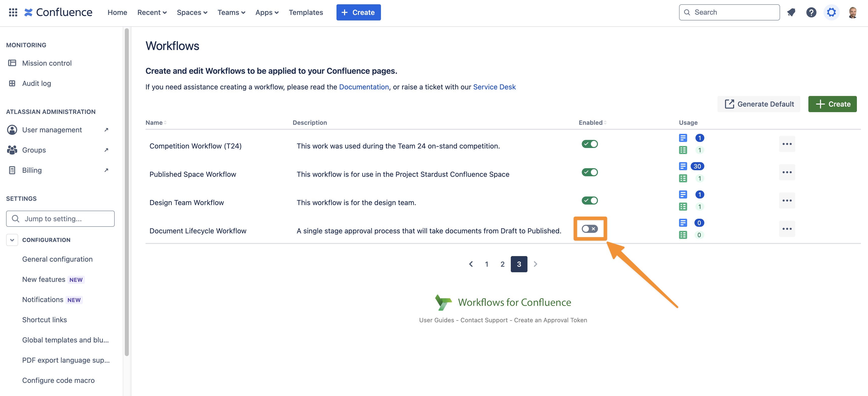
Task: Select General configuration in sidebar
Action: pos(57,259)
